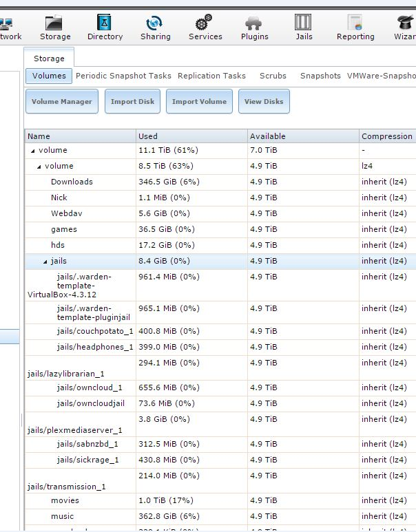Select the games dataset row

[x=220, y=229]
